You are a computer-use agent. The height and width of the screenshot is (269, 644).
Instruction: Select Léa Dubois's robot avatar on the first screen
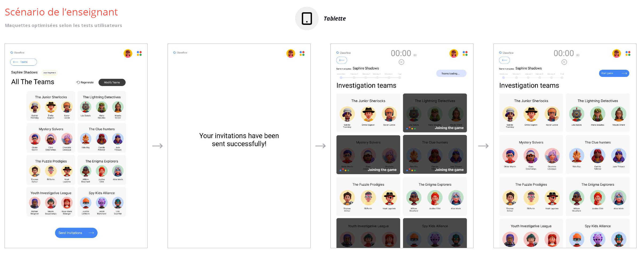click(86, 107)
